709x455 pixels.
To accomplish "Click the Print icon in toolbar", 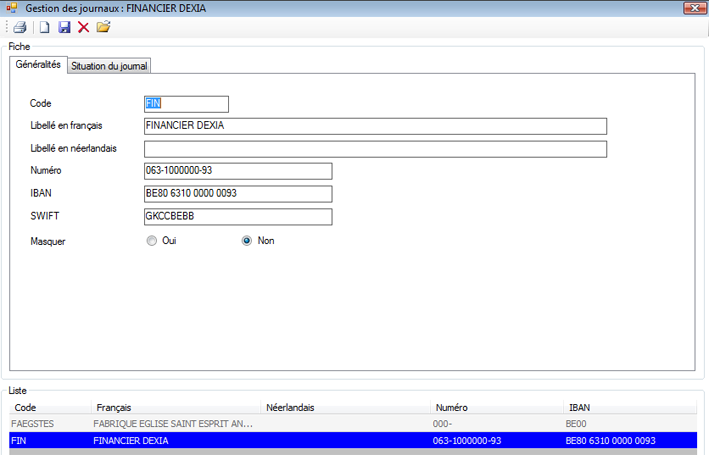I will [x=20, y=27].
